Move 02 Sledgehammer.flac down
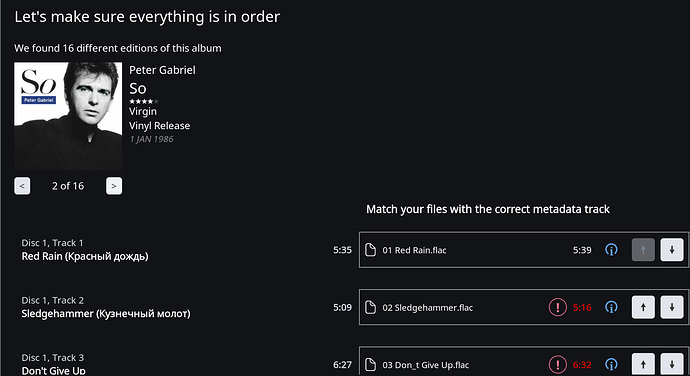Screen dimensions: 690x376 672,307
